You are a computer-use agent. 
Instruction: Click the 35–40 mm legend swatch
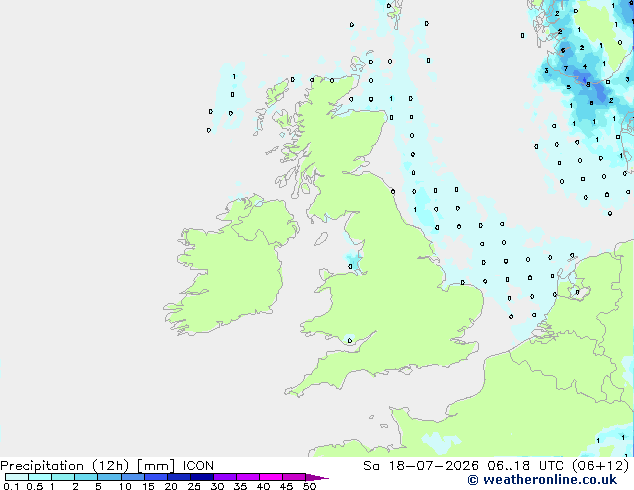coord(248,477)
